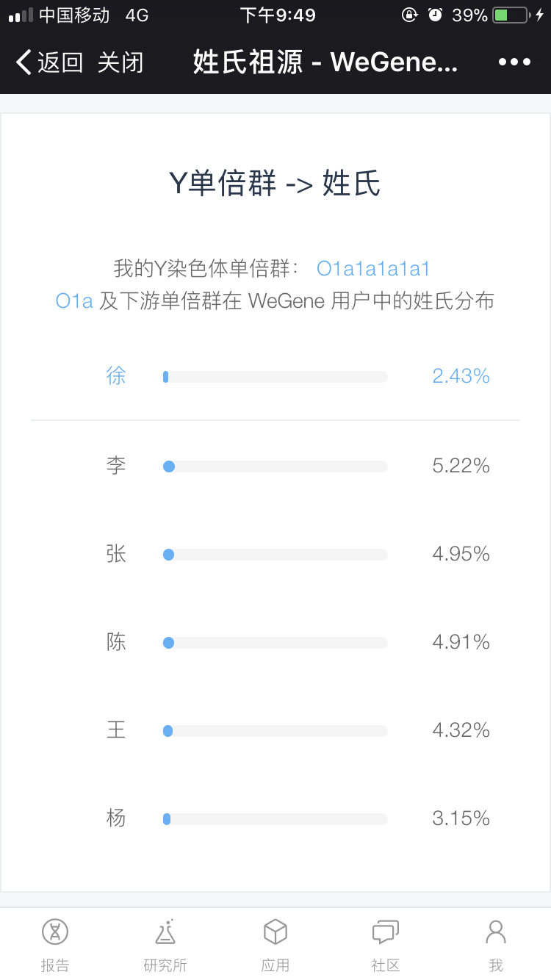The image size is (551, 980).
Task: Tap the research lab flask icon
Action: (165, 932)
